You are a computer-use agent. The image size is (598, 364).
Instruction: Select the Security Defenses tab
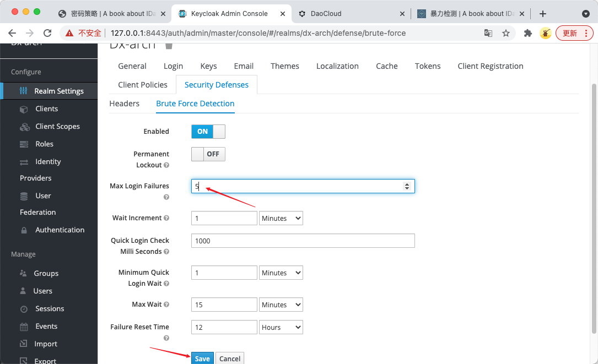tap(217, 85)
